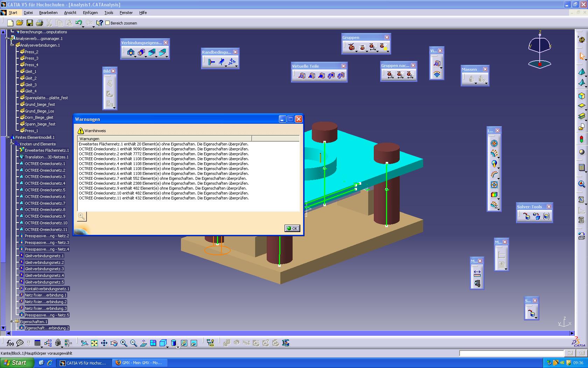Image resolution: width=588 pixels, height=368 pixels.
Task: Save the analysis with the floppy icon
Action: (30, 23)
